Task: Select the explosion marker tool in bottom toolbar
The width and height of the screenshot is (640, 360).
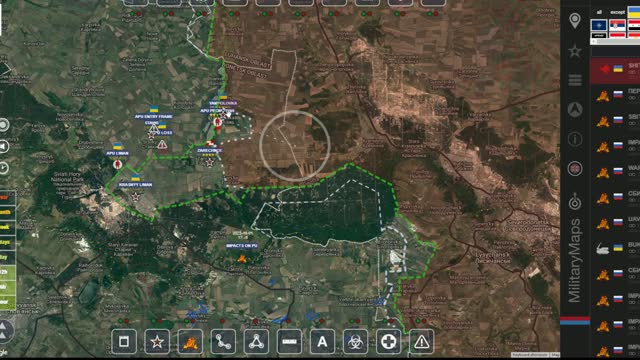Action: coord(190,341)
